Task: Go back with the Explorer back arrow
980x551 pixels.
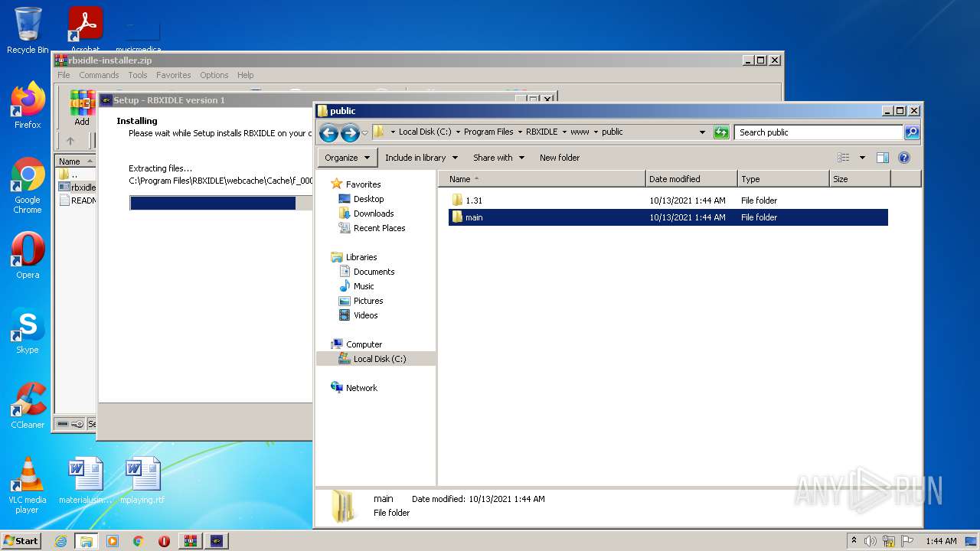Action: click(x=328, y=133)
